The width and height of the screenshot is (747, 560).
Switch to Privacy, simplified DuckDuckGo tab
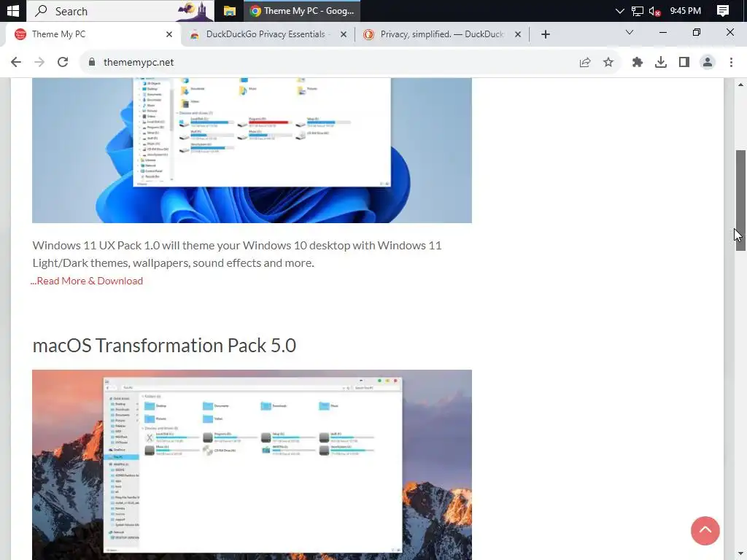click(441, 34)
